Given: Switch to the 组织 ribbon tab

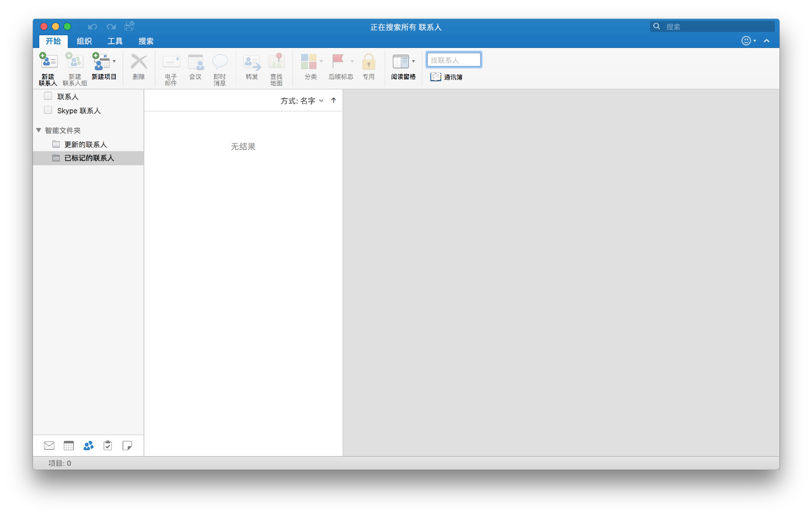Looking at the screenshot, I should tap(84, 41).
